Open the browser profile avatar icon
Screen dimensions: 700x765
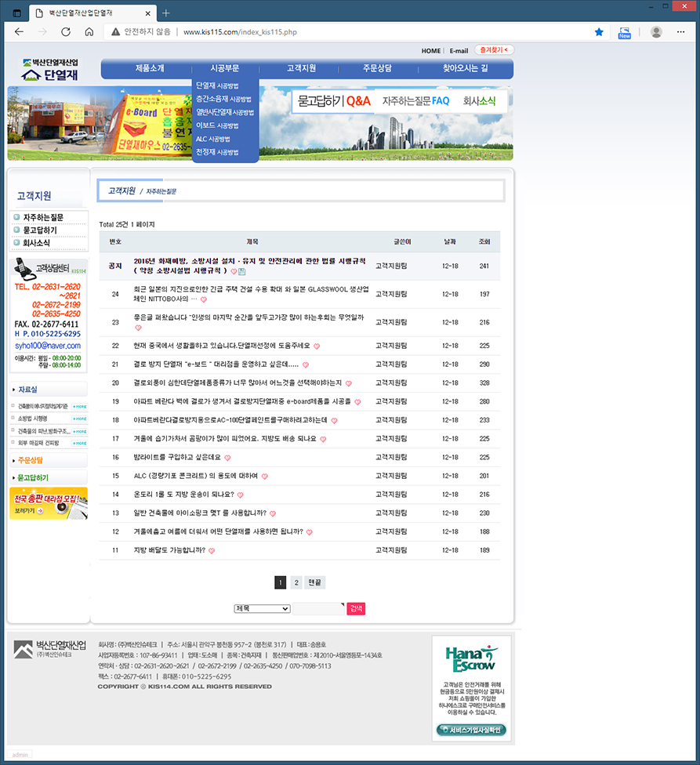[656, 32]
